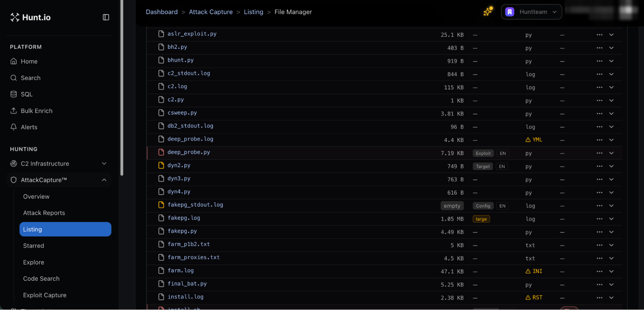
Task: Click the SQL database icon
Action: 14,94
